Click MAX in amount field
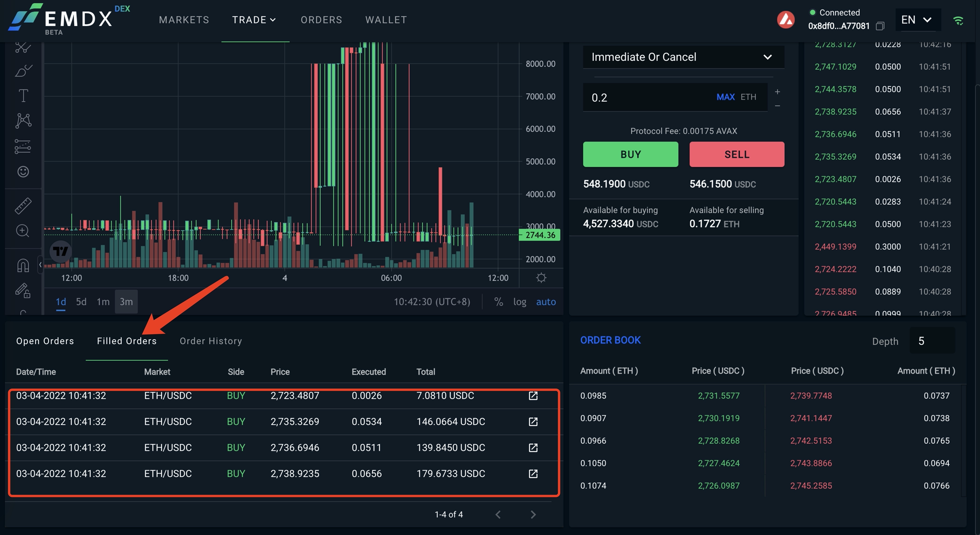Image resolution: width=980 pixels, height=535 pixels. pos(725,97)
